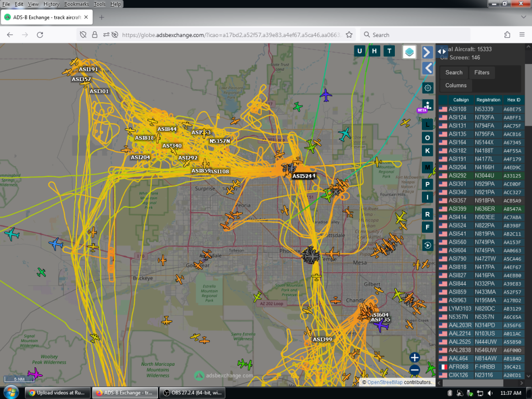
Task: Open the OpenStreetMap attribution link
Action: pos(385,382)
